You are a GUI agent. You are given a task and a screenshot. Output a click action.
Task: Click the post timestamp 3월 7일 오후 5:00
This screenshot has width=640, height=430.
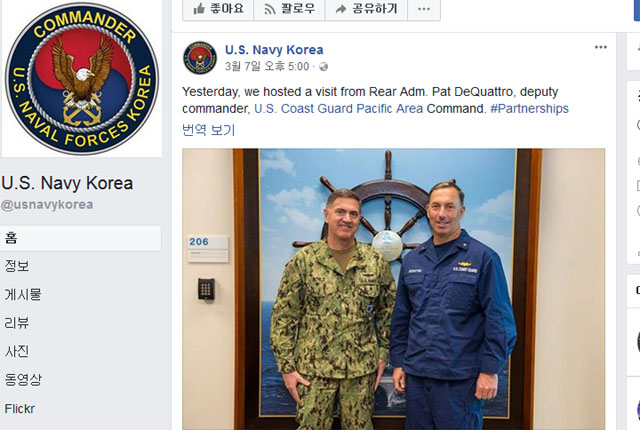[267, 66]
